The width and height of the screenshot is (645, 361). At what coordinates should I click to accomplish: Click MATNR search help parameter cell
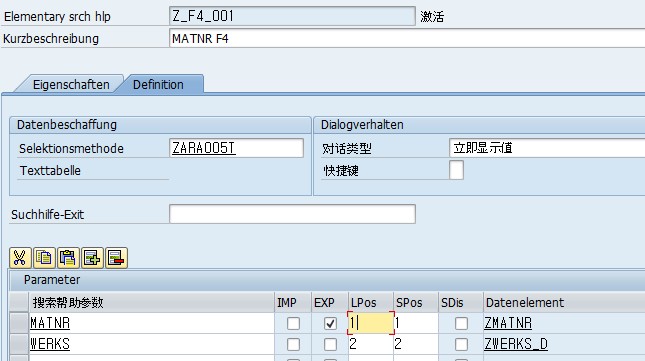tap(152, 323)
